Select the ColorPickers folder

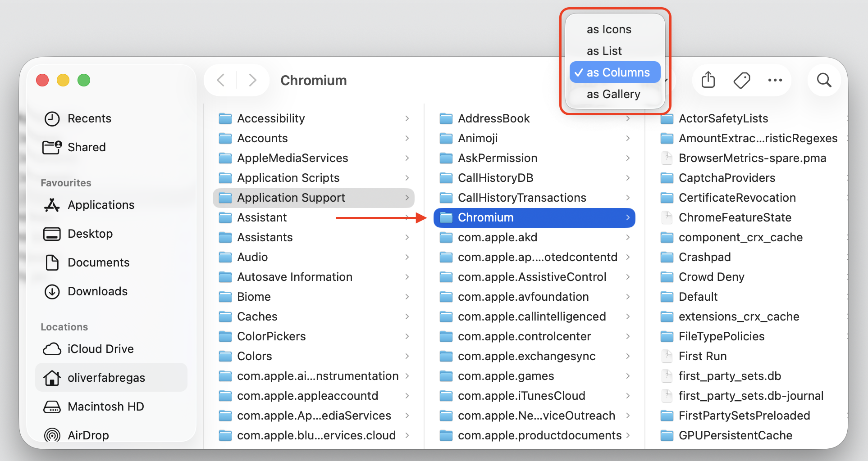[x=313, y=336]
